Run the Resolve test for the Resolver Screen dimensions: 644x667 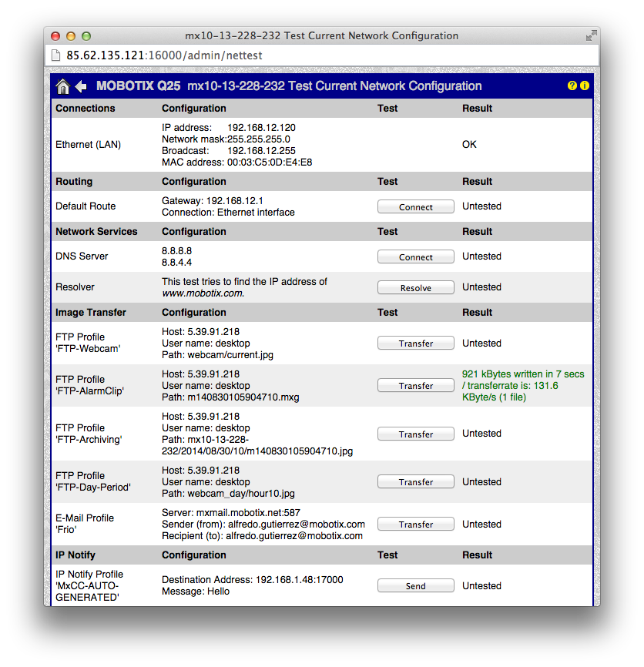tap(415, 288)
